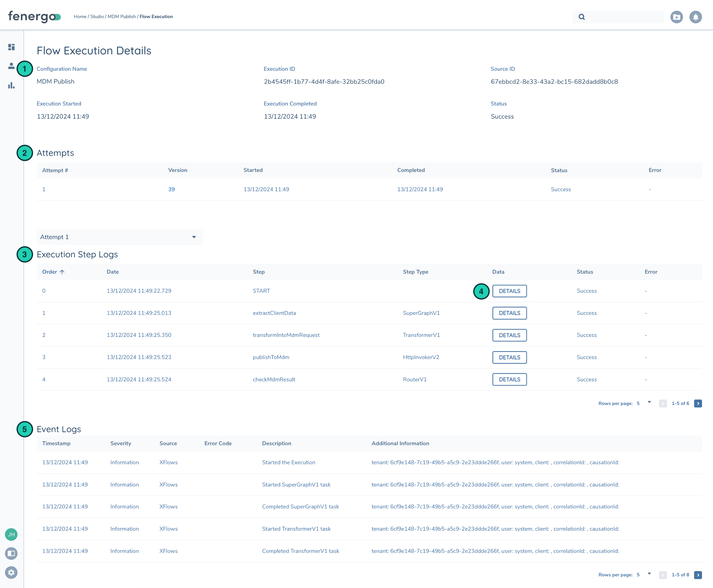Open version 39 in the Attempts table
This screenshot has width=713, height=588.
(171, 189)
